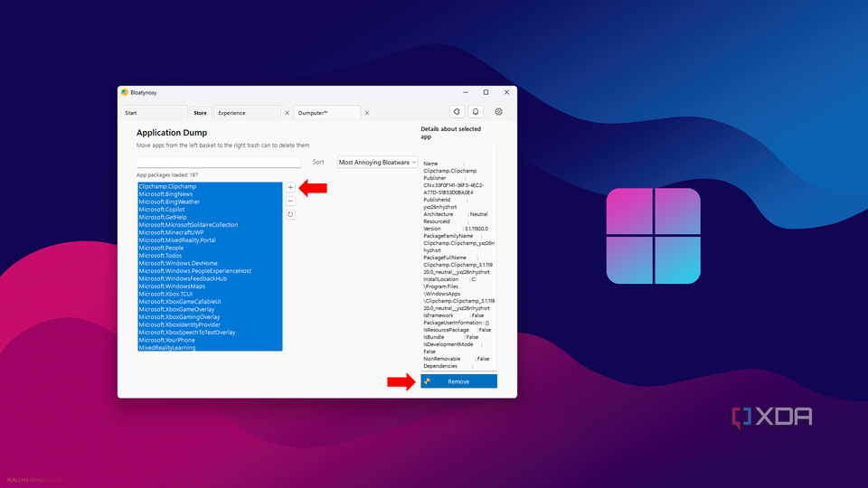
Task: Select Microsoft.People in the list
Action: click(210, 248)
